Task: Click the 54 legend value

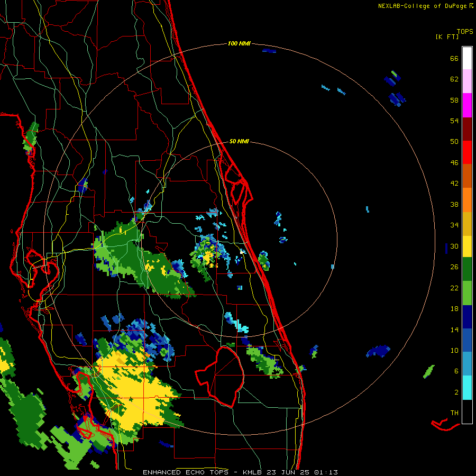Action: pyautogui.click(x=454, y=121)
